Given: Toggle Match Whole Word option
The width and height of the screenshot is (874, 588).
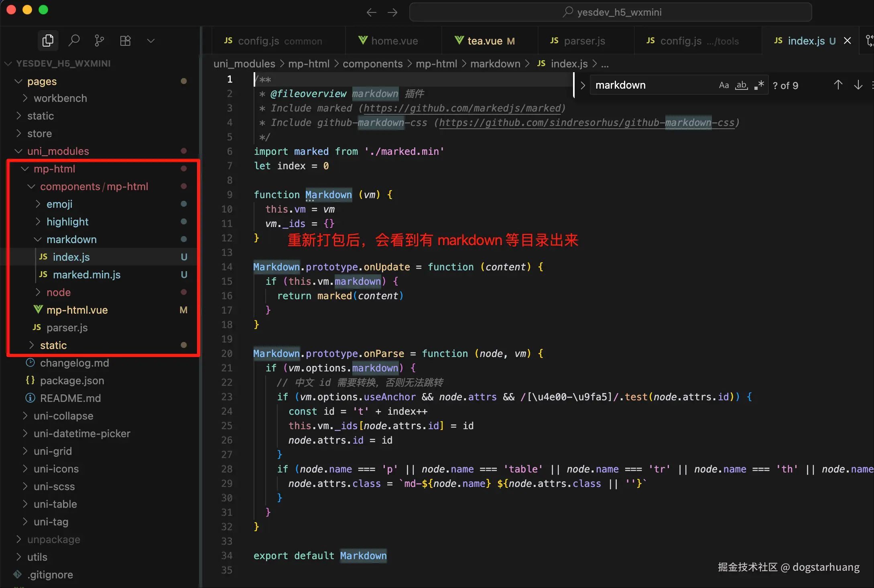Looking at the screenshot, I should click(741, 85).
